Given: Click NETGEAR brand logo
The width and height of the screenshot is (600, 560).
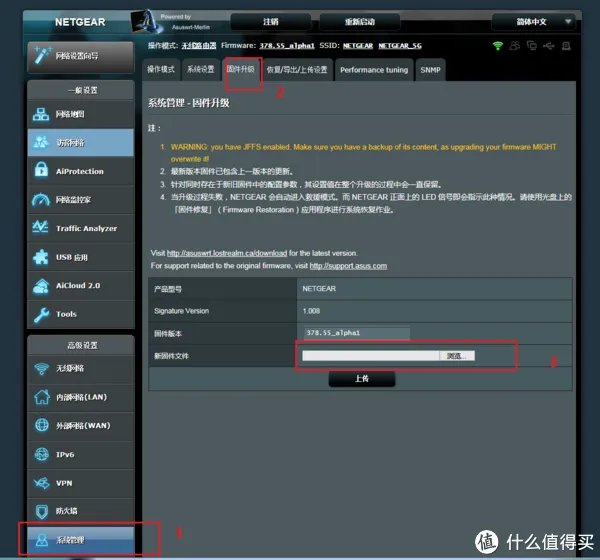Looking at the screenshot, I should (x=80, y=22).
